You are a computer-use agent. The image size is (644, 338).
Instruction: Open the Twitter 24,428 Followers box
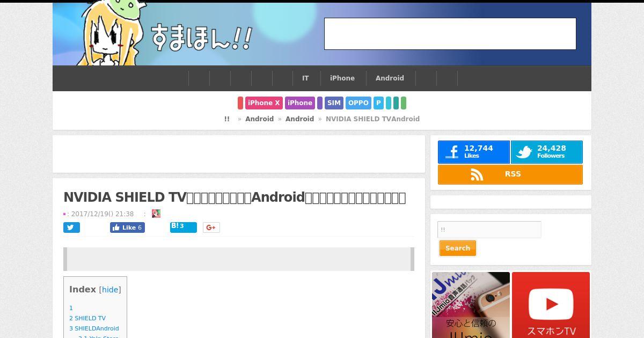[x=546, y=152]
